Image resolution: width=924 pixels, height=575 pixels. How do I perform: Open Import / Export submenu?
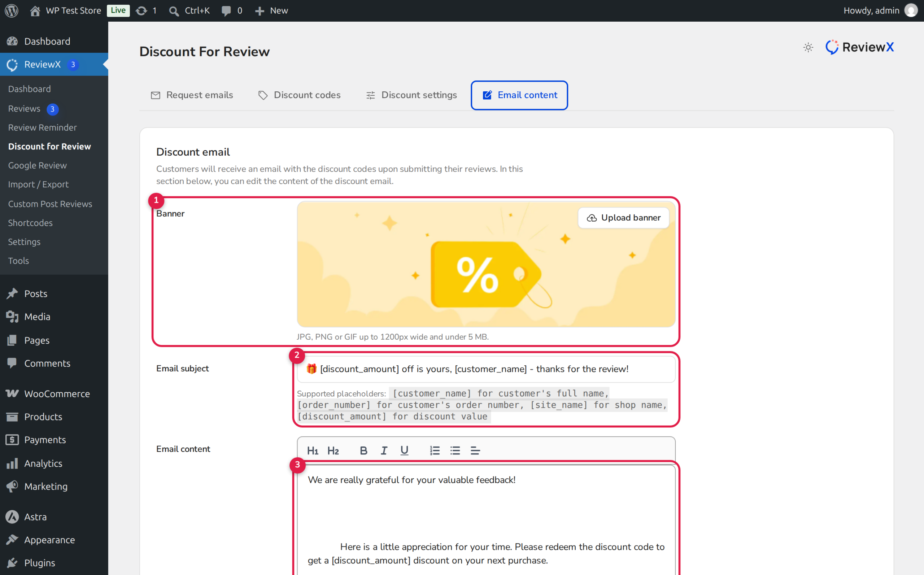(38, 184)
